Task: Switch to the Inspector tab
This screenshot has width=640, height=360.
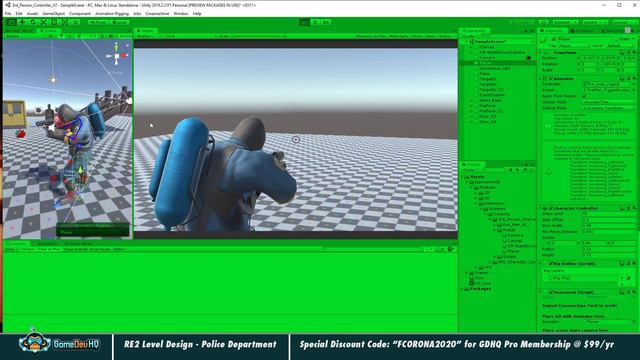Action: [553, 31]
